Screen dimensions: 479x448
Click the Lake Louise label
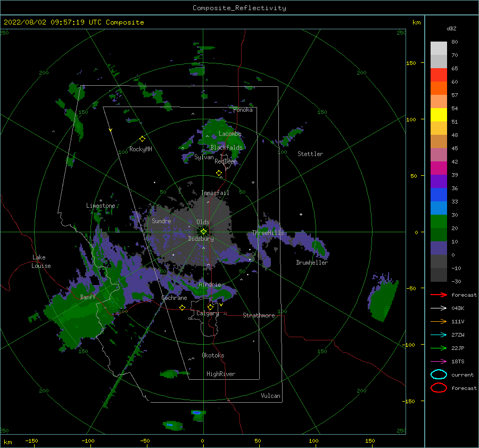41,262
